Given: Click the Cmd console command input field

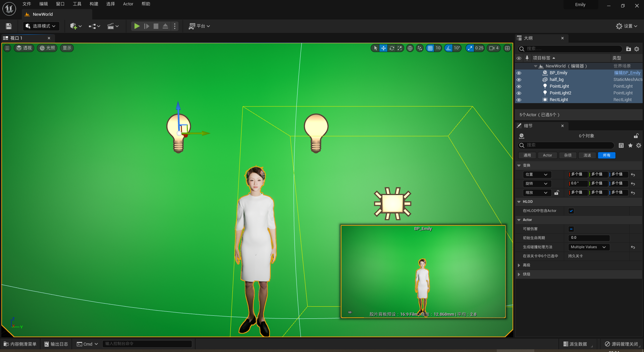Looking at the screenshot, I should [147, 344].
